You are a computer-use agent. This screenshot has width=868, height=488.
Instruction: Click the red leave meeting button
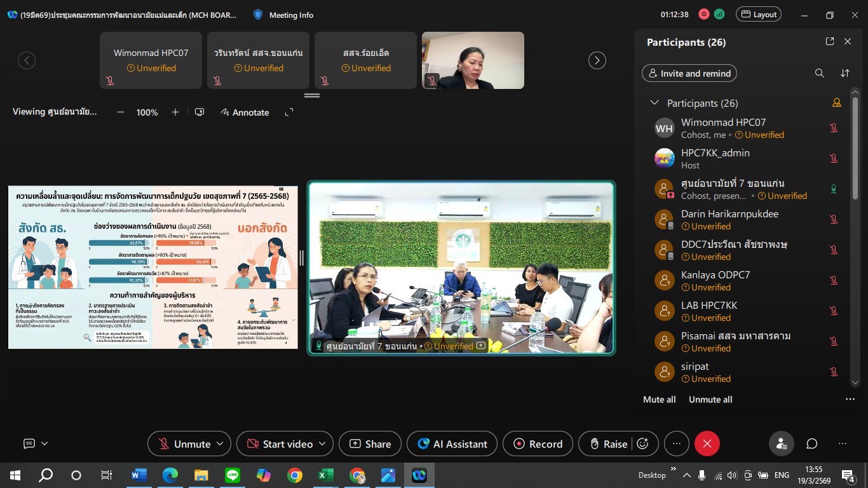click(707, 444)
